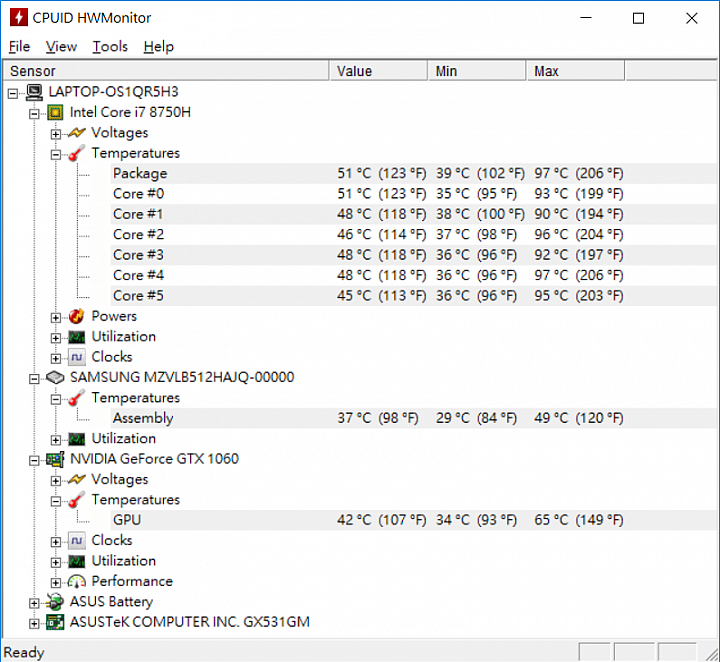This screenshot has height=662, width=720.
Task: Click the ASUSTeK motherboard icon
Action: pyautogui.click(x=55, y=623)
